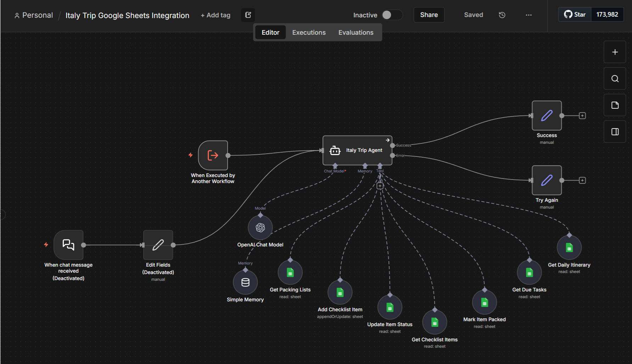Open the Get Packing Lists sheet node

[290, 272]
